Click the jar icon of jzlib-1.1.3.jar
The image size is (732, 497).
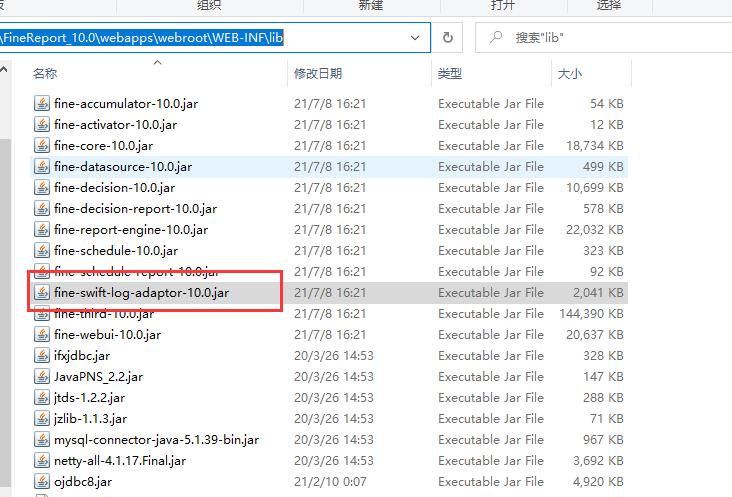point(42,418)
